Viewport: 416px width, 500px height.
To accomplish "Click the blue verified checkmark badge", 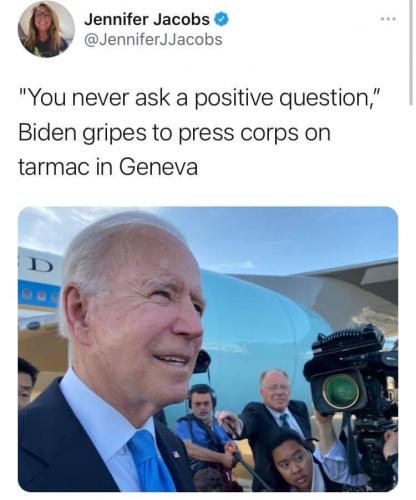I will coord(221,19).
